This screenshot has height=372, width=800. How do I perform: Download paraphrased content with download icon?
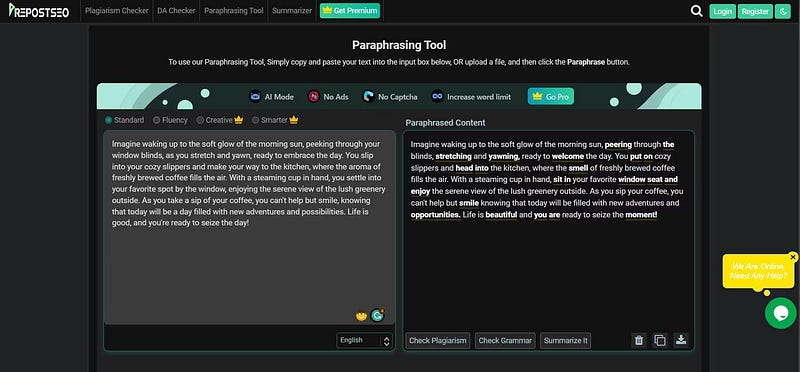click(681, 340)
